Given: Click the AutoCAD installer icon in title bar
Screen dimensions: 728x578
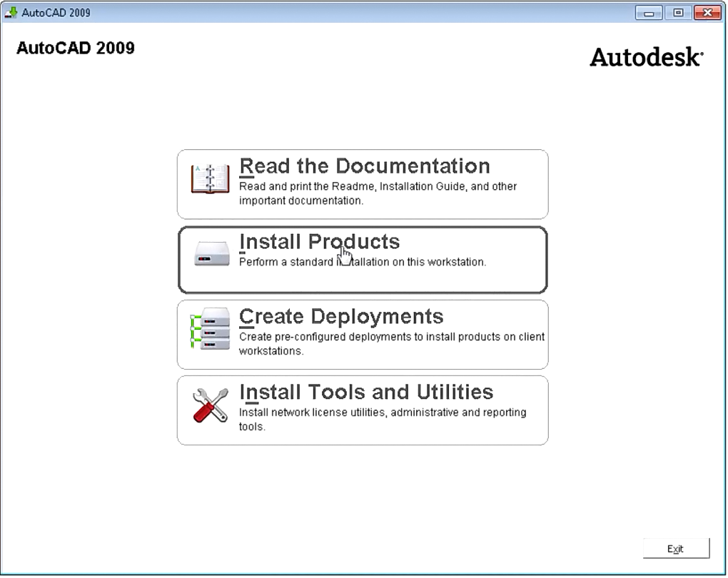Looking at the screenshot, I should [10, 13].
